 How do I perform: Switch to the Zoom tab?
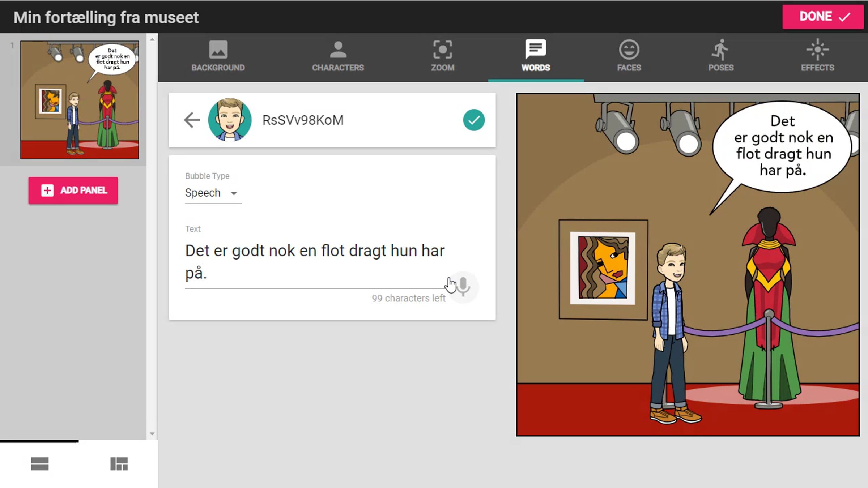[443, 56]
